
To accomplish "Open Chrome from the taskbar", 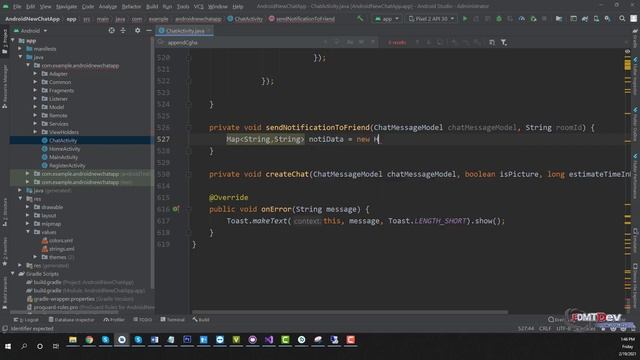I will click(x=89, y=340).
